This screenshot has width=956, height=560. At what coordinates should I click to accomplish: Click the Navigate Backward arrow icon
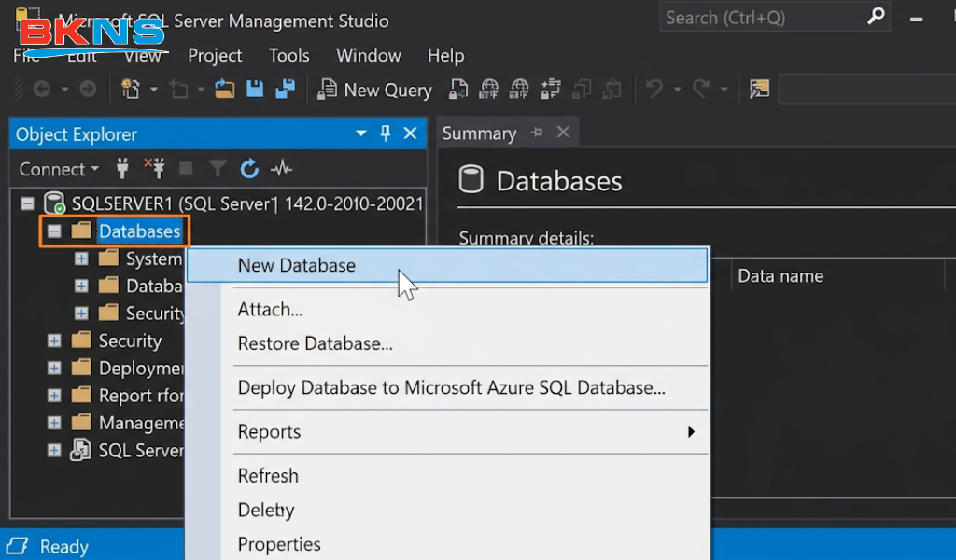pyautogui.click(x=41, y=90)
